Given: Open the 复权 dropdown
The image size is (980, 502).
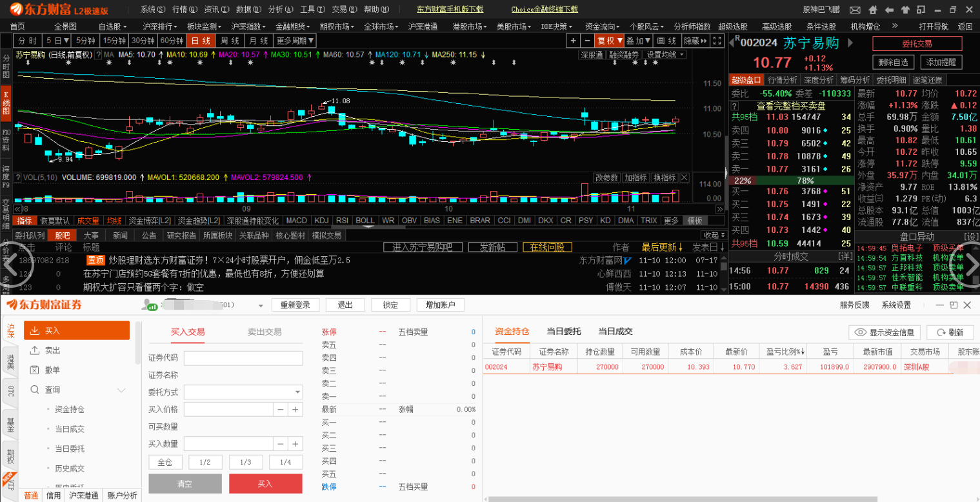Looking at the screenshot, I should [x=610, y=41].
